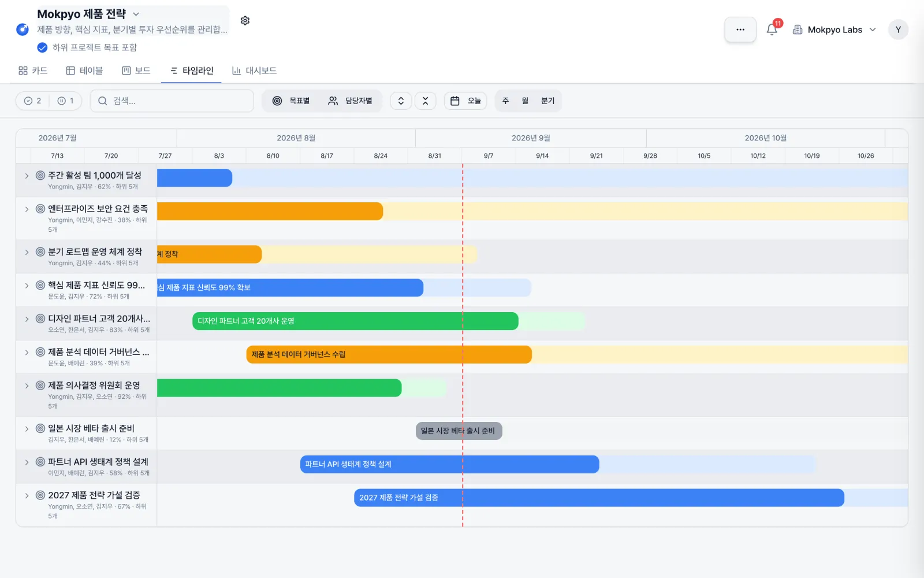Open the three-dot more options menu
Image resolution: width=924 pixels, height=578 pixels.
pos(740,29)
